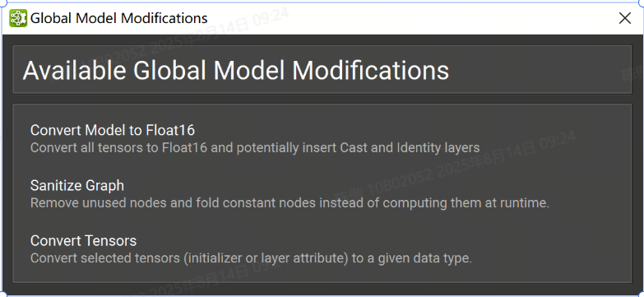Click empty space below Convert Tensors description
Viewport: 644px width, 297px height.
tap(322, 275)
